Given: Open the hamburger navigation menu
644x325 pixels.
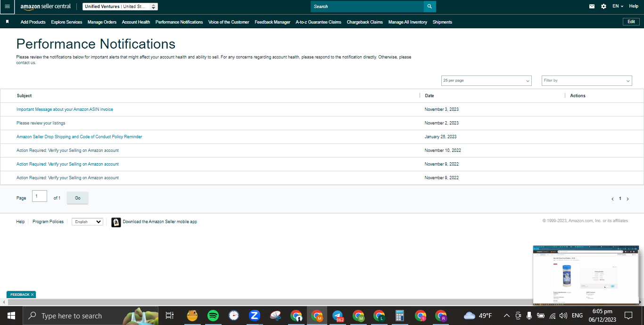Looking at the screenshot, I should tap(7, 7).
